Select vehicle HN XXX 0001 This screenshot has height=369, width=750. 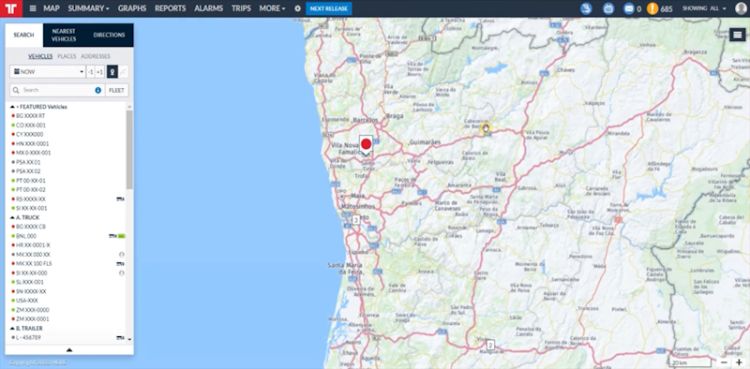tap(33, 144)
